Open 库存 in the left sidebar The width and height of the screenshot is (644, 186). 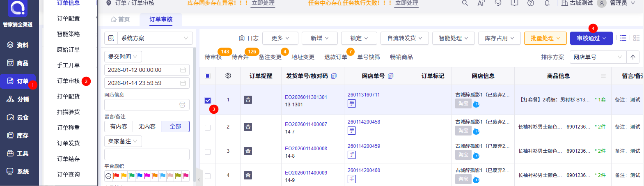[x=18, y=135]
